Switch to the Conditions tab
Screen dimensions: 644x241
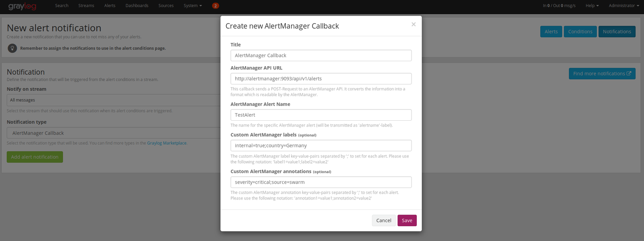point(580,32)
